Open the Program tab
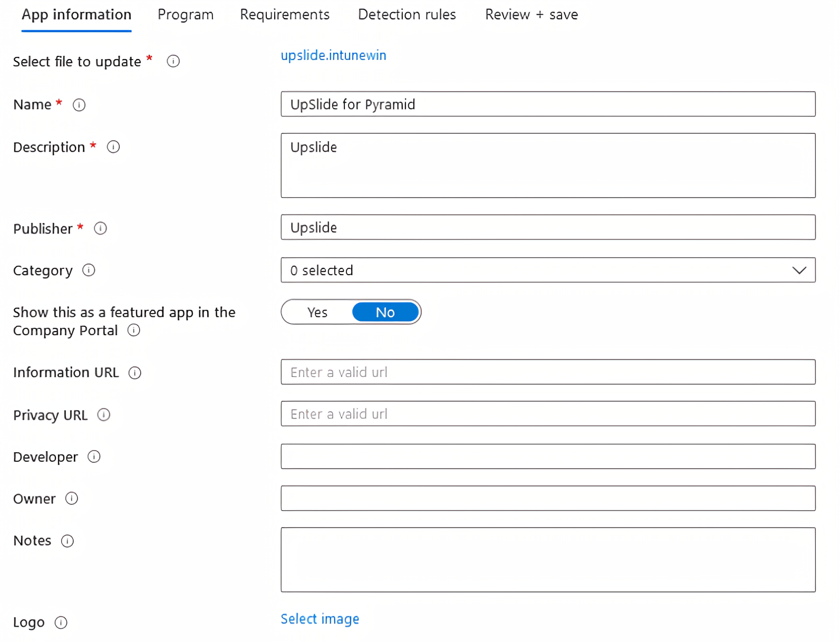840x642 pixels. (x=186, y=15)
